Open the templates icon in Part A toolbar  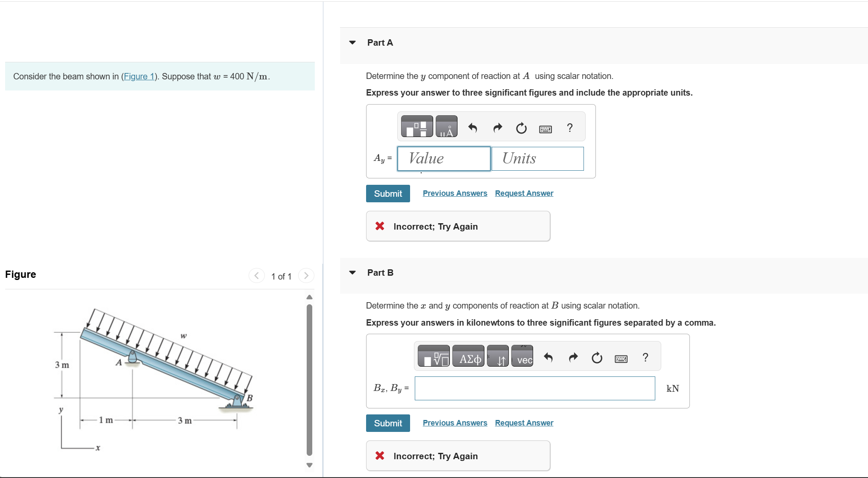click(416, 126)
